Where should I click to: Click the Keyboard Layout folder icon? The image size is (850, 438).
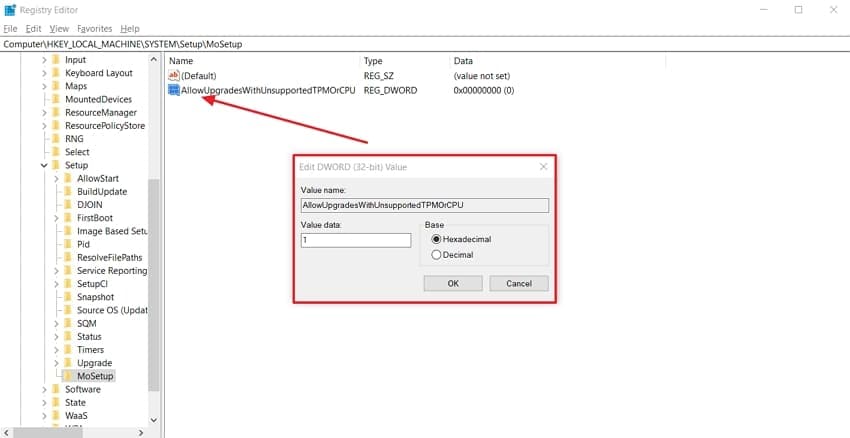pyautogui.click(x=55, y=73)
